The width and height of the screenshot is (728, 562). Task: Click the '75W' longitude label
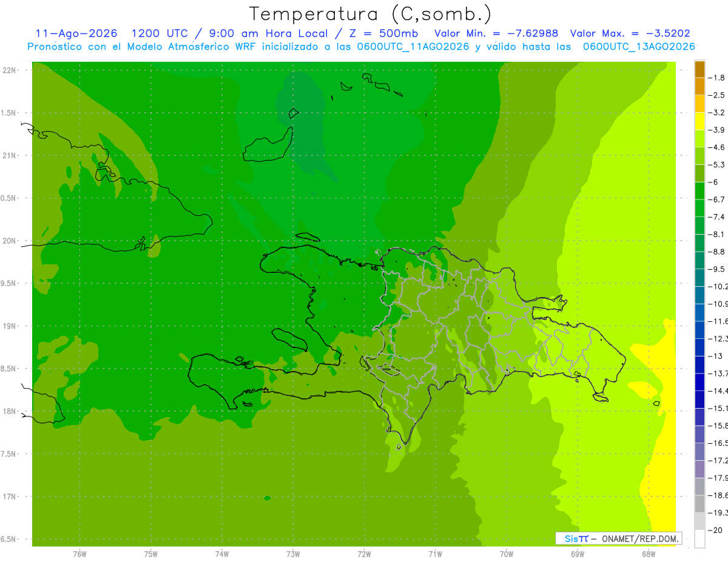click(x=151, y=554)
